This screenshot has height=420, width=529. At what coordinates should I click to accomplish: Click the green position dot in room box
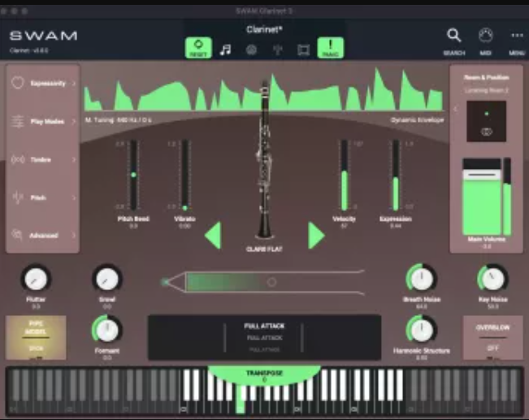(x=486, y=114)
